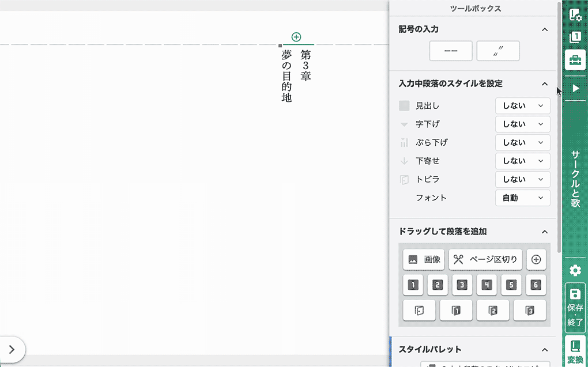Click the 下寄せ down arrow icon

click(x=404, y=161)
